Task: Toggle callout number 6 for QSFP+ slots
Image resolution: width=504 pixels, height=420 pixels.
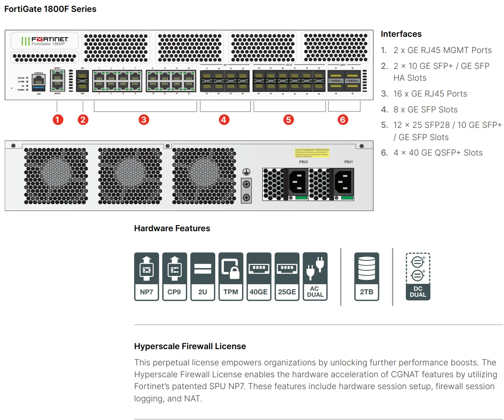Action: [x=342, y=120]
